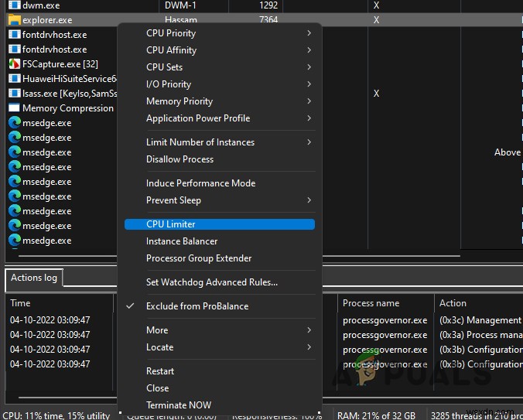Choose Disallow Process menu entry
The height and width of the screenshot is (420, 523).
point(220,159)
